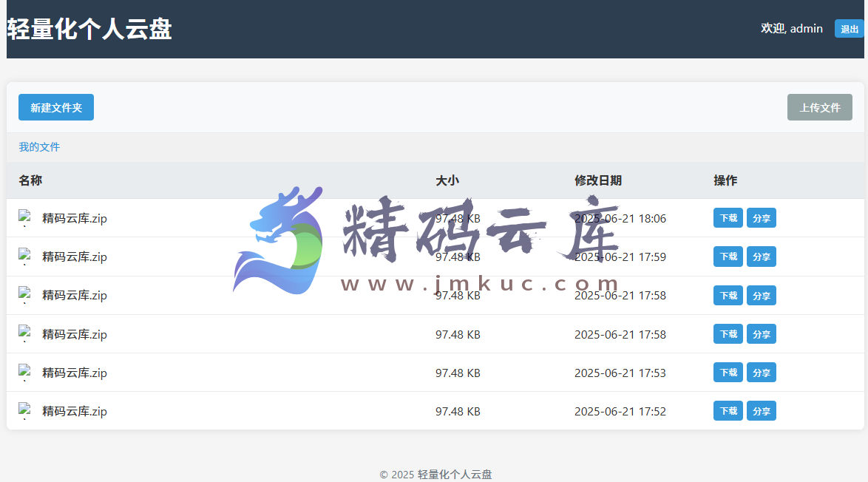Click file icon in the 17:59 row
Image resolution: width=868 pixels, height=482 pixels.
point(24,257)
